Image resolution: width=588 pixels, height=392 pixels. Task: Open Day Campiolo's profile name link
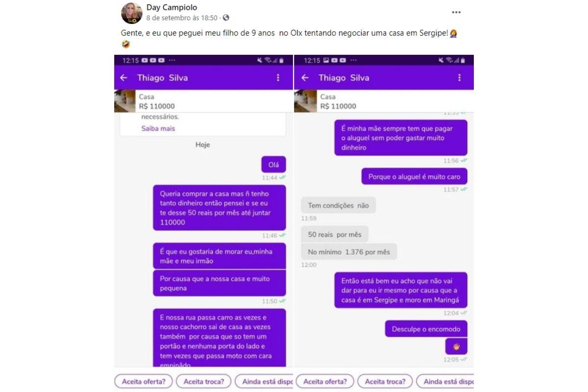pyautogui.click(x=171, y=7)
